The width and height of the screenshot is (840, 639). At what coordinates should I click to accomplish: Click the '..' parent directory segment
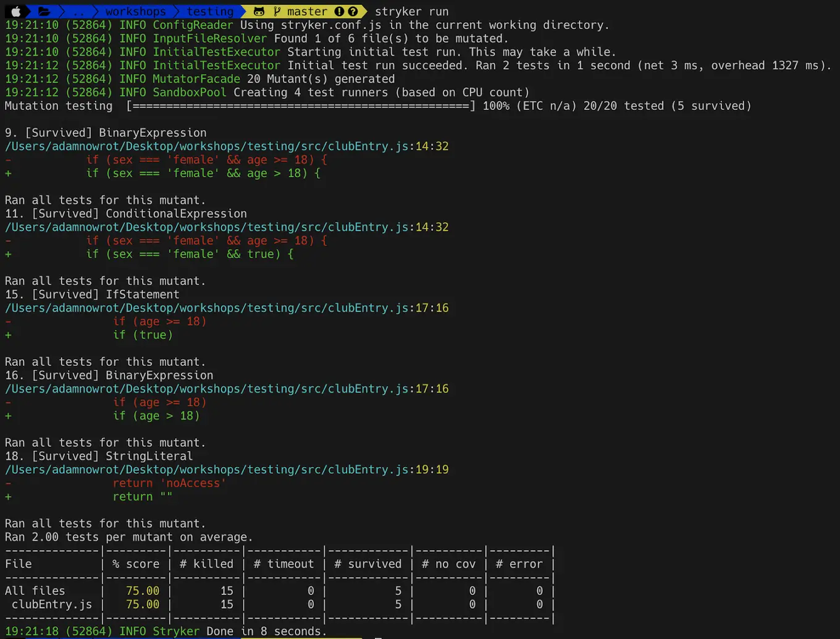[77, 11]
